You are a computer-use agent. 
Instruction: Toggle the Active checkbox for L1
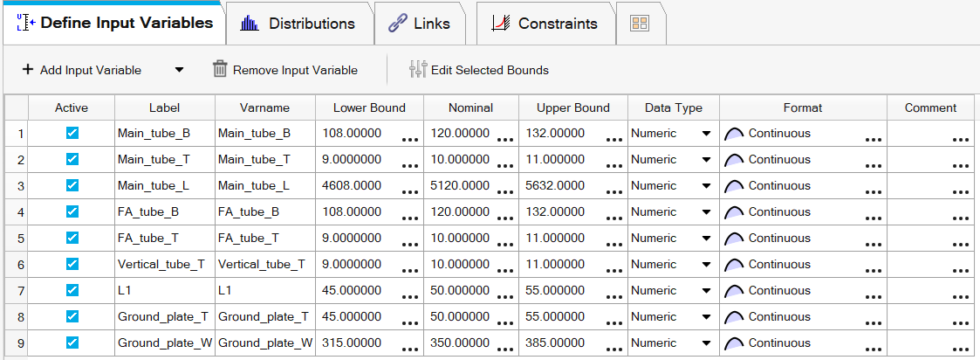72,290
